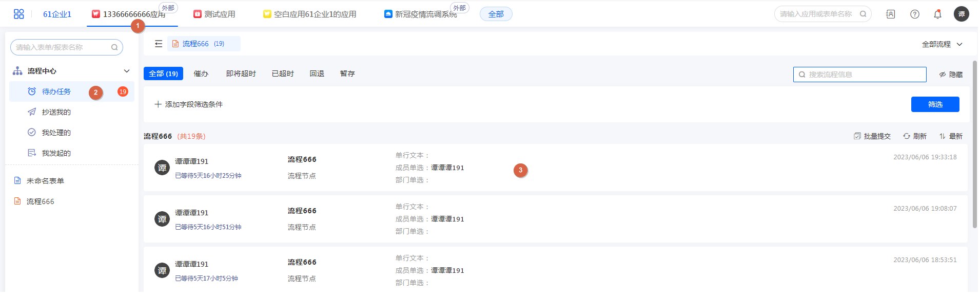Click the 全部 apps button
The height and width of the screenshot is (296, 980).
tap(496, 14)
